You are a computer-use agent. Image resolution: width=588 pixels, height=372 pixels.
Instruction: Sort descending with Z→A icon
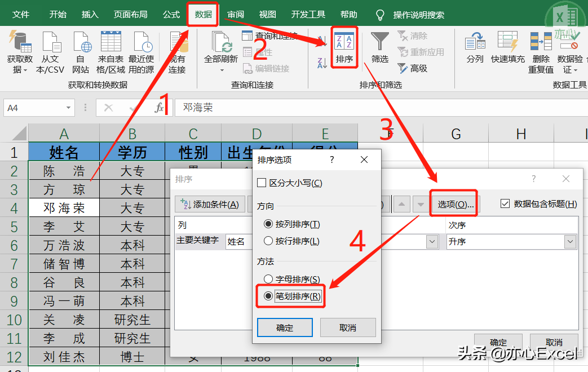[x=322, y=63]
